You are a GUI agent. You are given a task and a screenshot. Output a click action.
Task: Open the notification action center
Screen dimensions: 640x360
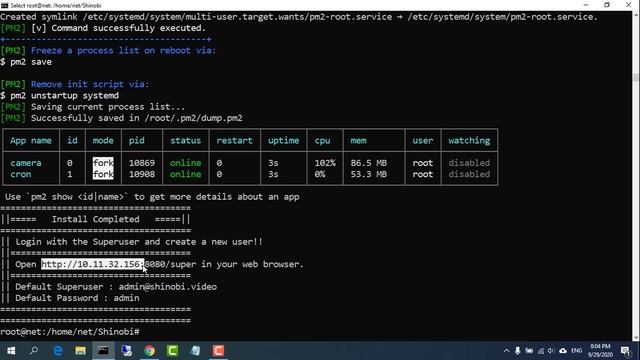point(625,351)
